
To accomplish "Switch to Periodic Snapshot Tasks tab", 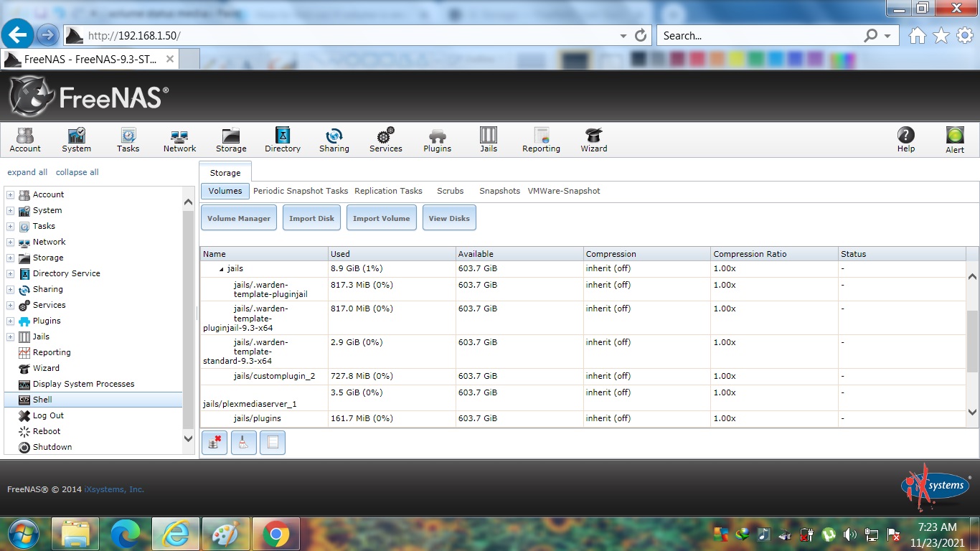I will click(301, 191).
